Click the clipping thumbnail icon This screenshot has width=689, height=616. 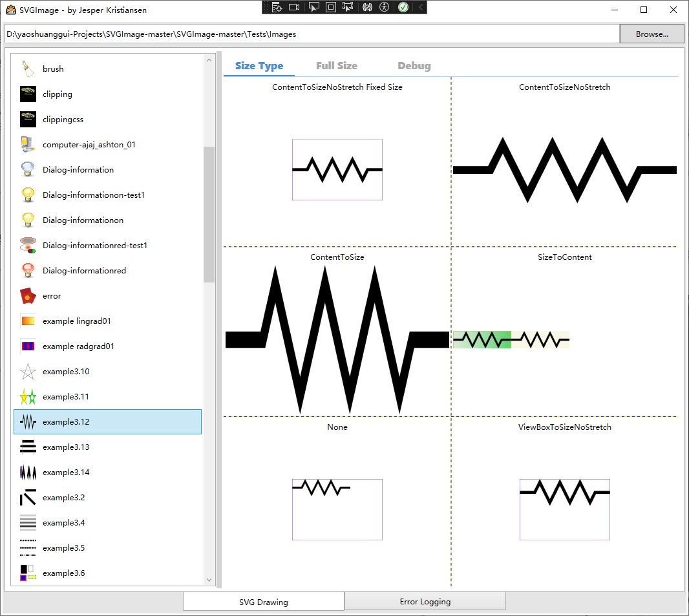pyautogui.click(x=28, y=94)
